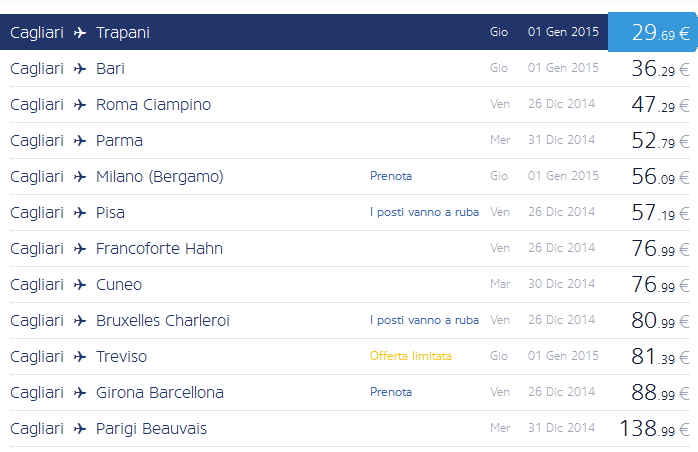Click the airplane icon in the Trapani row
The image size is (698, 452).
80,33
